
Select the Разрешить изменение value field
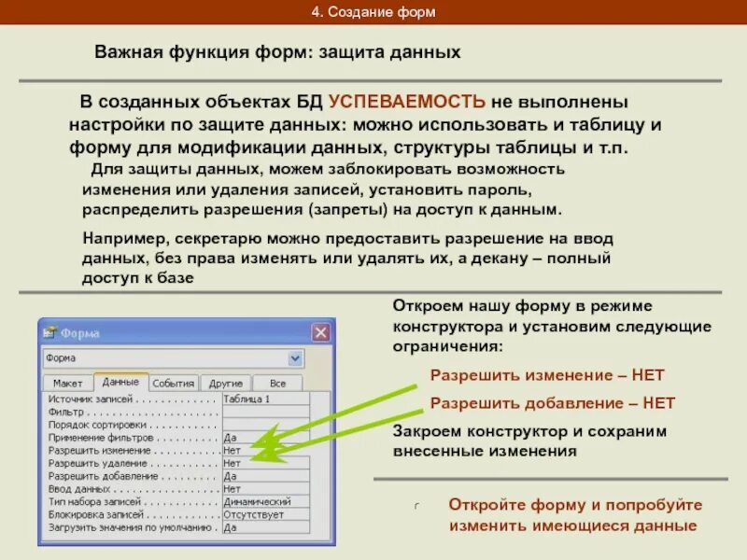[266, 451]
